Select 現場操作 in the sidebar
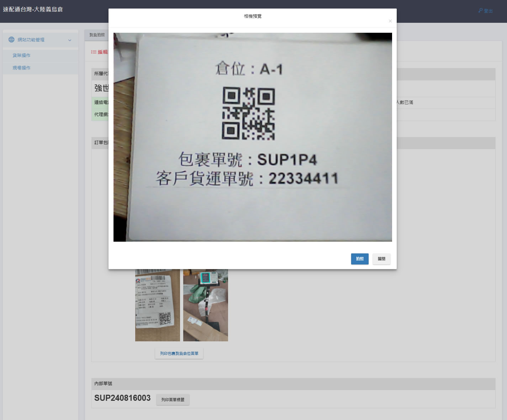 click(x=21, y=68)
